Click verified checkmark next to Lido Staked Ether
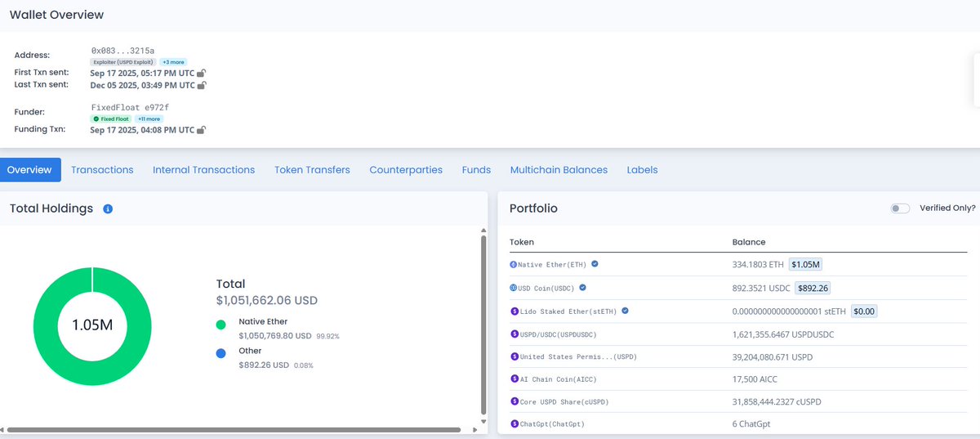Screen dimensions: 980x439 624,311
